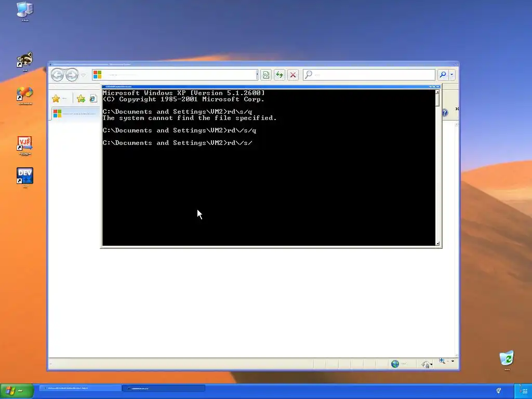The height and width of the screenshot is (399, 532).
Task: Click the blue Help question mark icon
Action: (x=445, y=113)
